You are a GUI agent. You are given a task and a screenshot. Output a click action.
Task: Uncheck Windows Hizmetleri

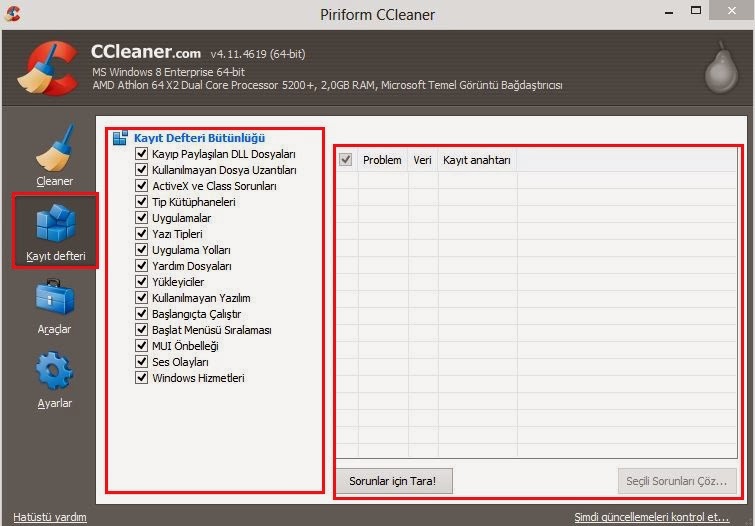[x=141, y=377]
